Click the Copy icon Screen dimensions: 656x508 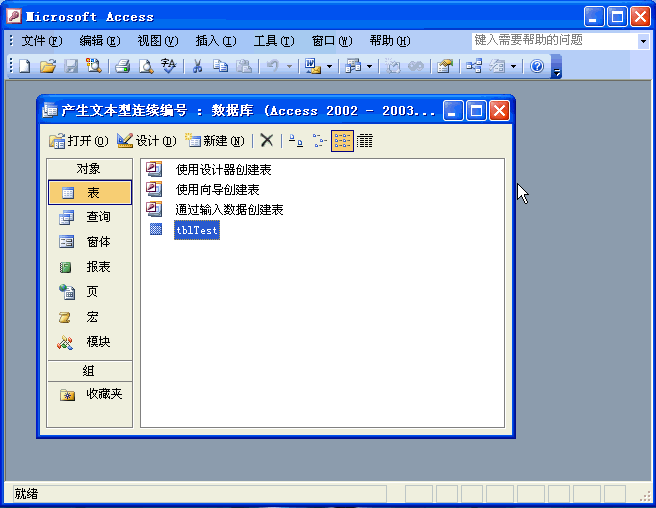(x=220, y=66)
